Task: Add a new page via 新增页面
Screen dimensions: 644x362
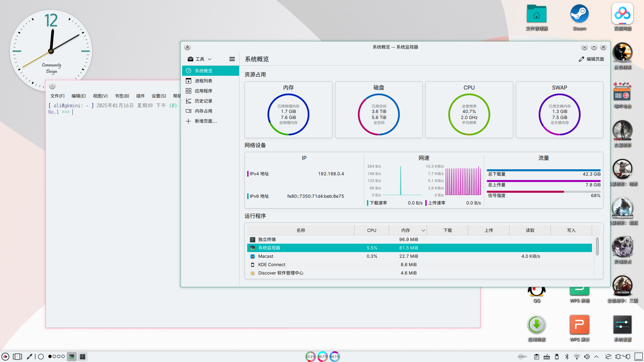Action: (x=210, y=121)
